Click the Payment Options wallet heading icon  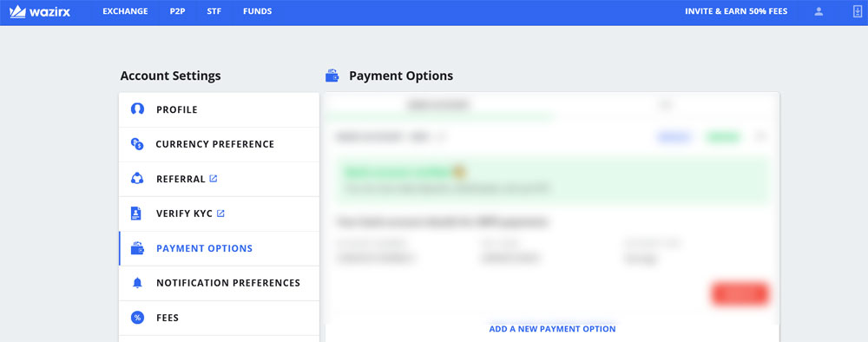332,76
